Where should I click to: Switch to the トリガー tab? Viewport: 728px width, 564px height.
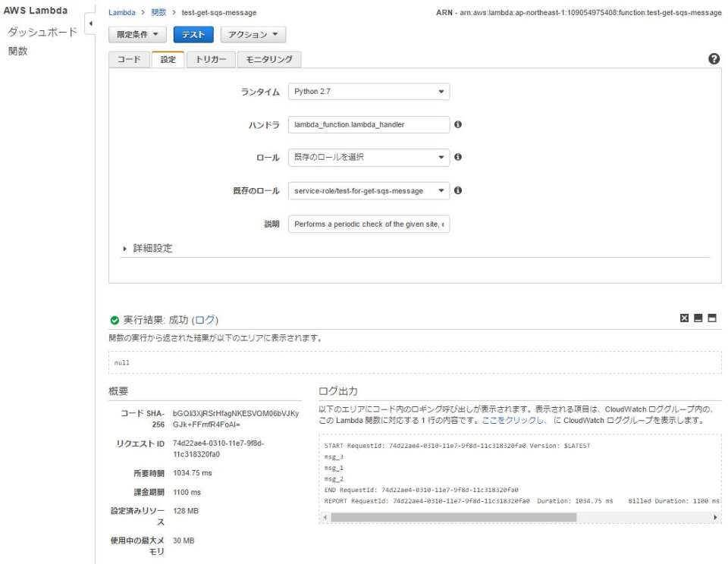pyautogui.click(x=211, y=59)
